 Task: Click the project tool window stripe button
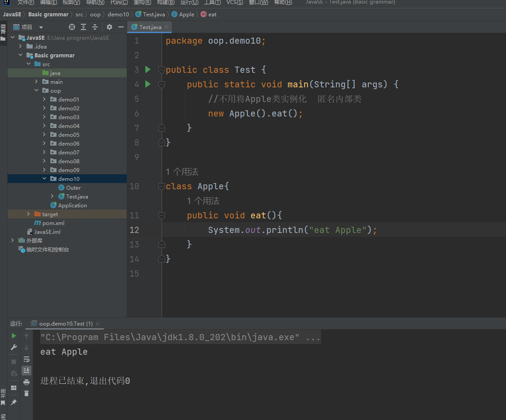tap(3, 33)
